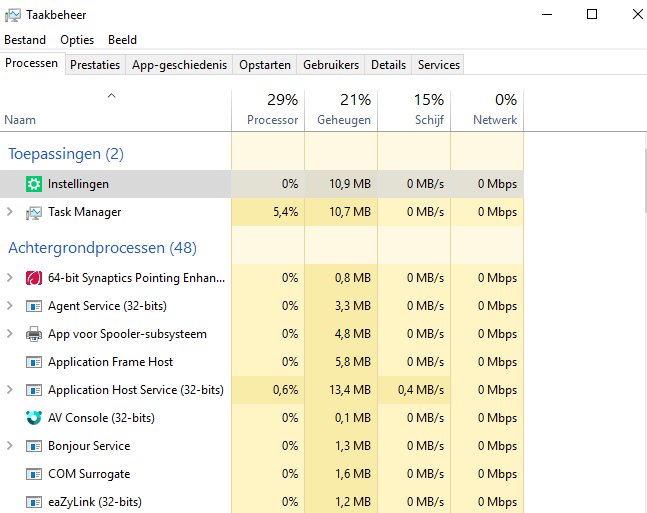Select the Instellingen process row
Image resolution: width=647 pixels, height=513 pixels.
(262, 184)
